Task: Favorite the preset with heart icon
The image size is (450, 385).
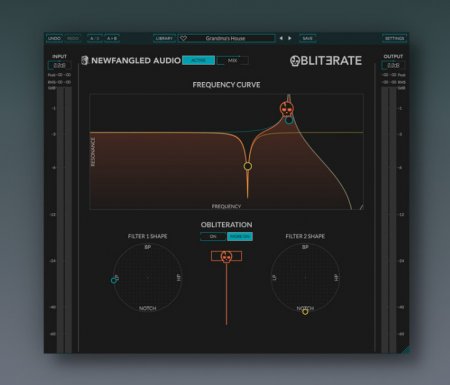Action: pyautogui.click(x=183, y=38)
